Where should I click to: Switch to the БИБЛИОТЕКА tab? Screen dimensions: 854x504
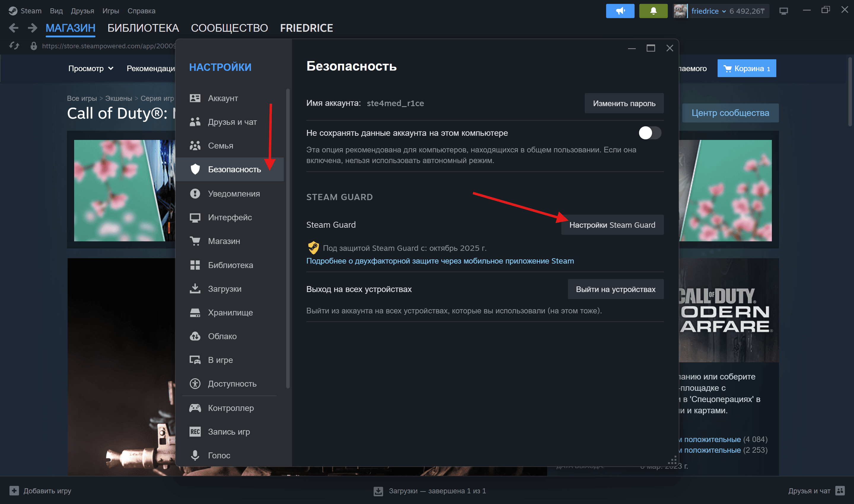(x=143, y=28)
